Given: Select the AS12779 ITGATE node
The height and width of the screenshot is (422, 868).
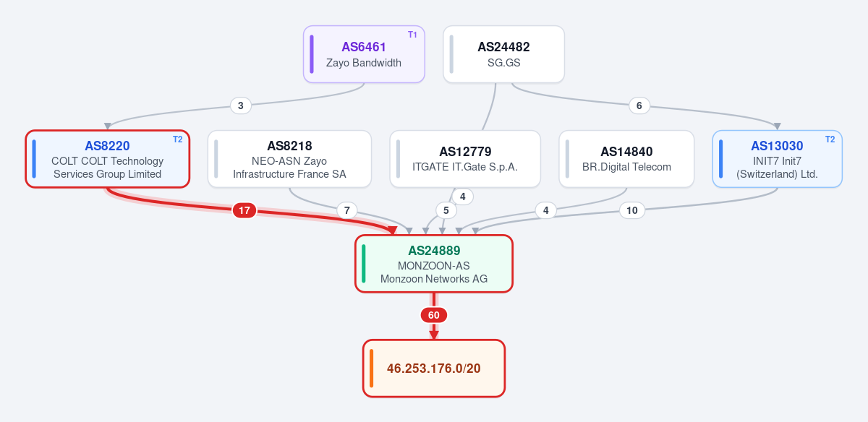Looking at the screenshot, I should (x=465, y=159).
